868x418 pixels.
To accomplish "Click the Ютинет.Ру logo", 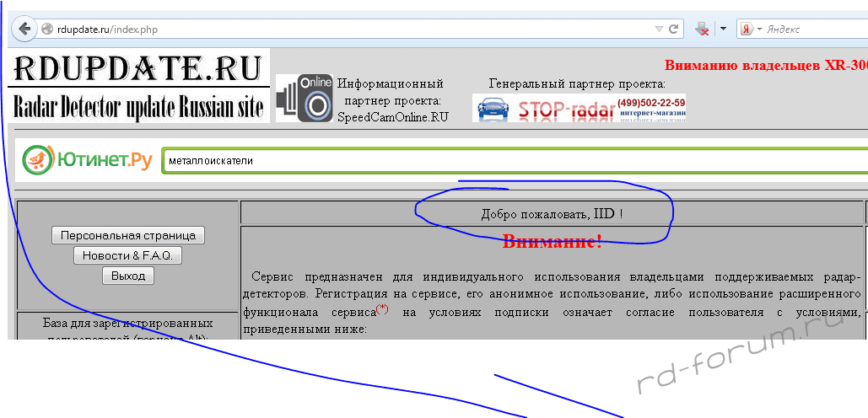I will [88, 159].
